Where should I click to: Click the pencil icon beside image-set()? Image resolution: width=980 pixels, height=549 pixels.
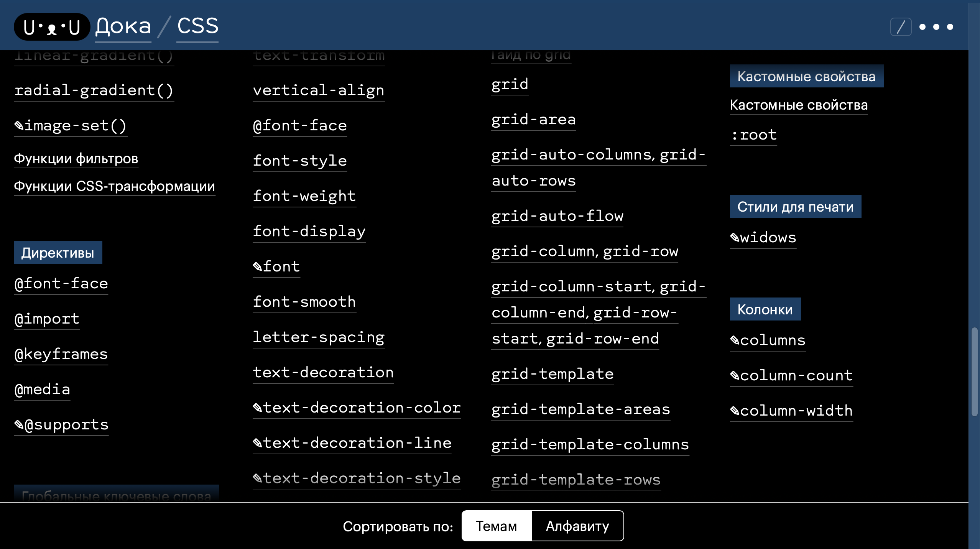point(19,125)
